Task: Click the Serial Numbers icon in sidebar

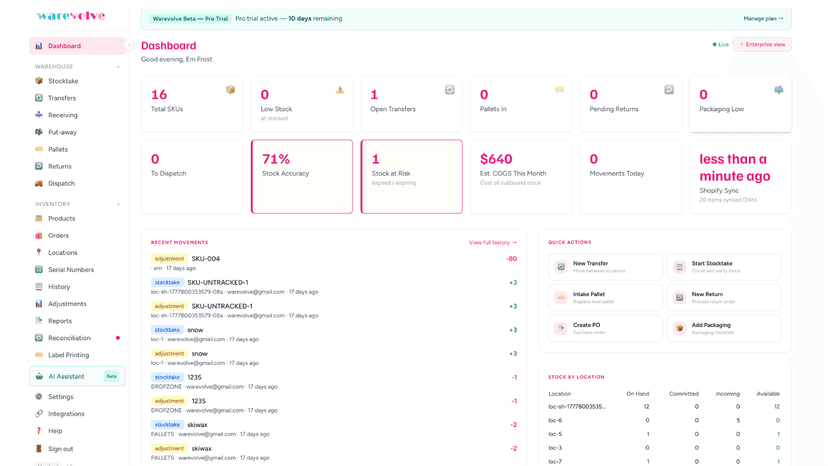Action: point(39,269)
